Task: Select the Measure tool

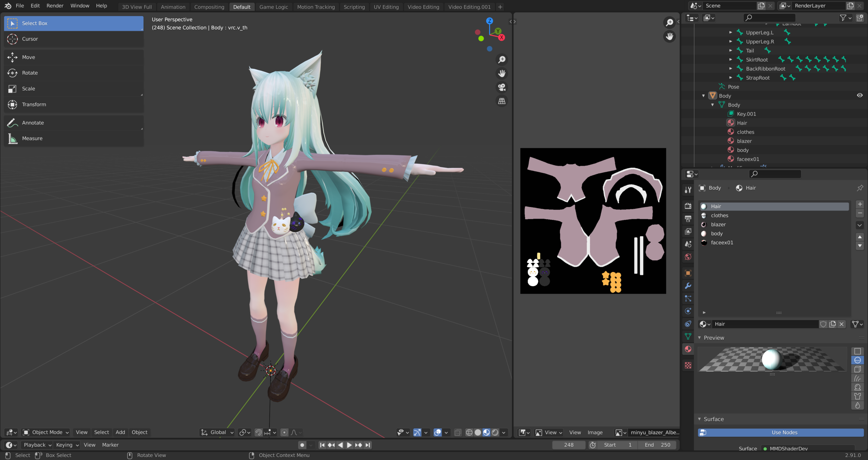Action: click(x=74, y=138)
